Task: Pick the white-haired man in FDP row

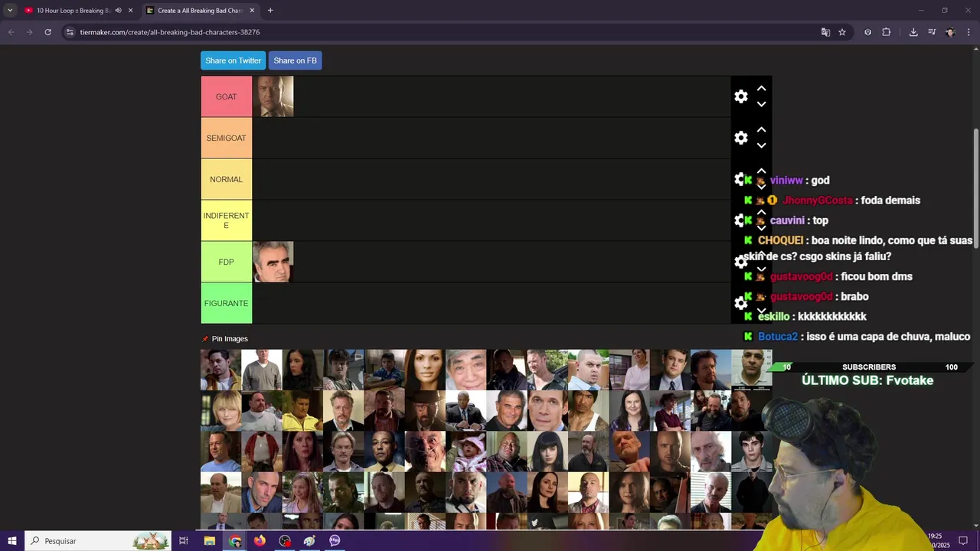Action: point(273,262)
